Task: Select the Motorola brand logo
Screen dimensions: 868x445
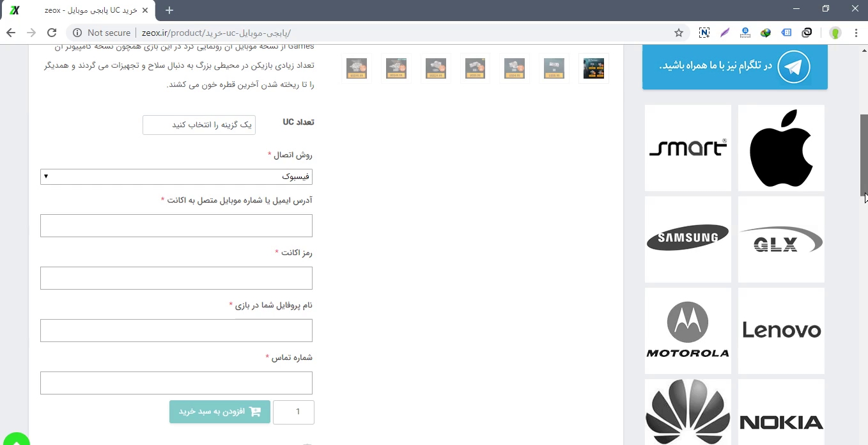Action: pos(688,331)
